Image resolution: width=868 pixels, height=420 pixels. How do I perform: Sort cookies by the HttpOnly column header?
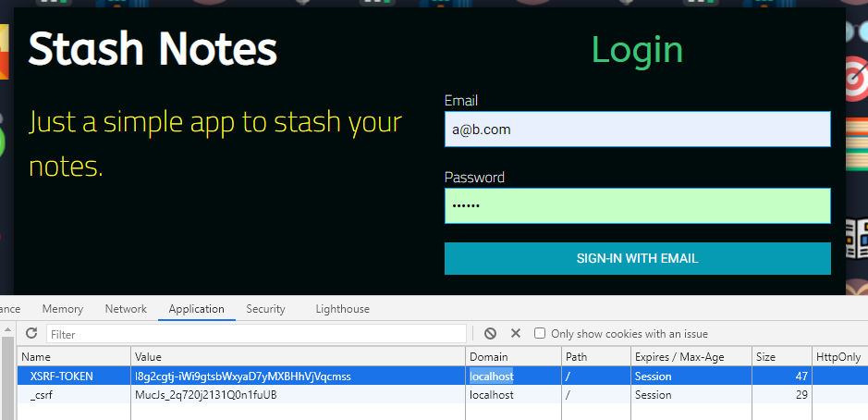click(x=839, y=357)
